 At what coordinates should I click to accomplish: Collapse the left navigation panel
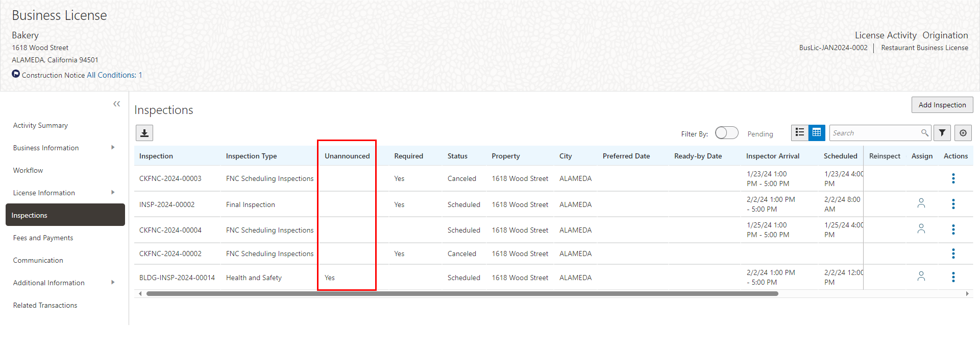pyautogui.click(x=116, y=104)
